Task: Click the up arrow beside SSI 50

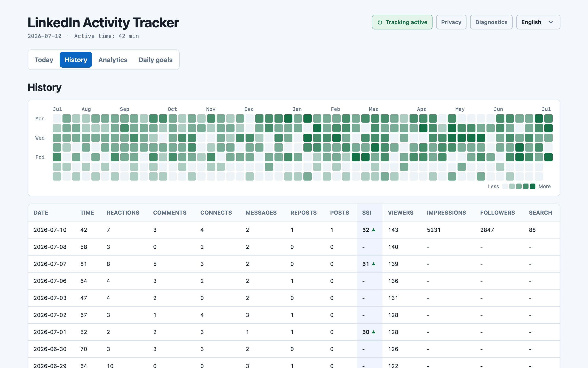Action: (x=374, y=332)
